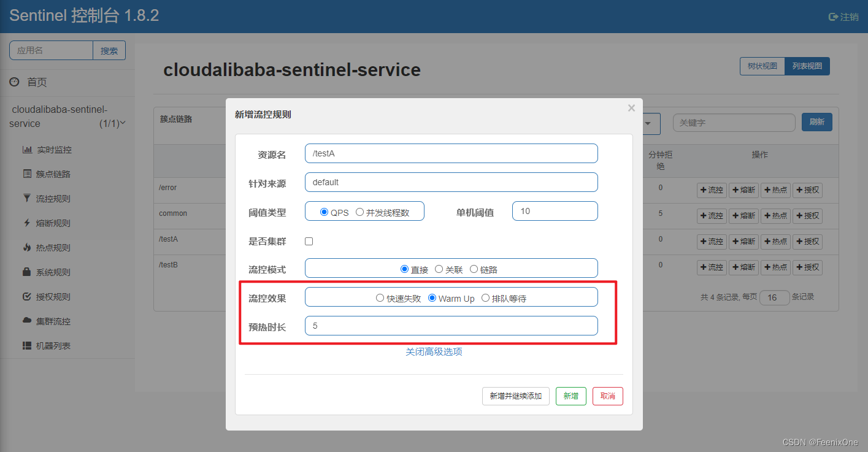The image size is (868, 452).
Task: Enable the 是否集群 checkbox
Action: click(309, 242)
